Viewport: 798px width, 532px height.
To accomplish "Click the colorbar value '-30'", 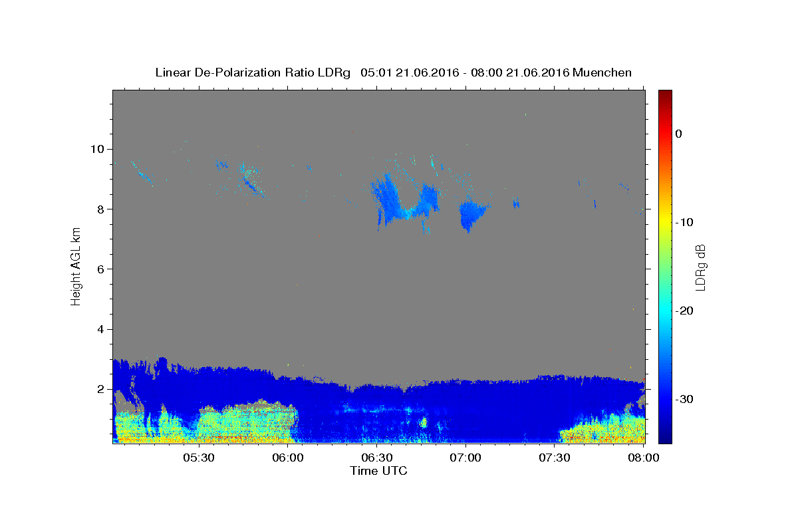I will [x=684, y=399].
